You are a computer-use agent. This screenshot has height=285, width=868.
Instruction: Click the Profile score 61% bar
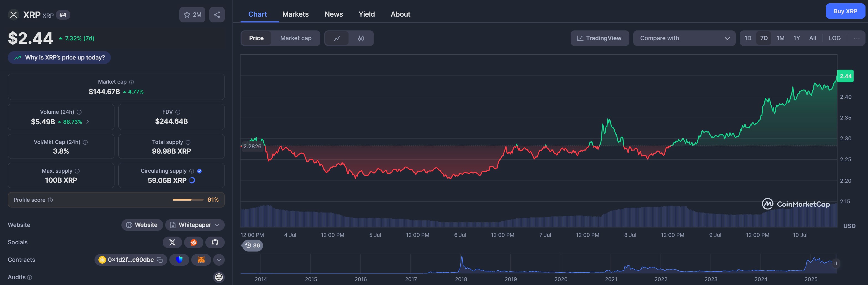click(188, 200)
